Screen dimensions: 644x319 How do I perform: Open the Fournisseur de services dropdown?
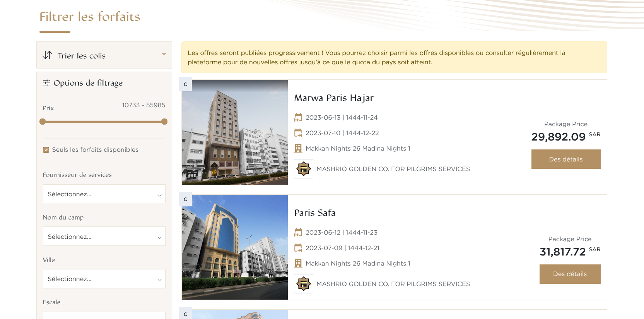(x=104, y=194)
